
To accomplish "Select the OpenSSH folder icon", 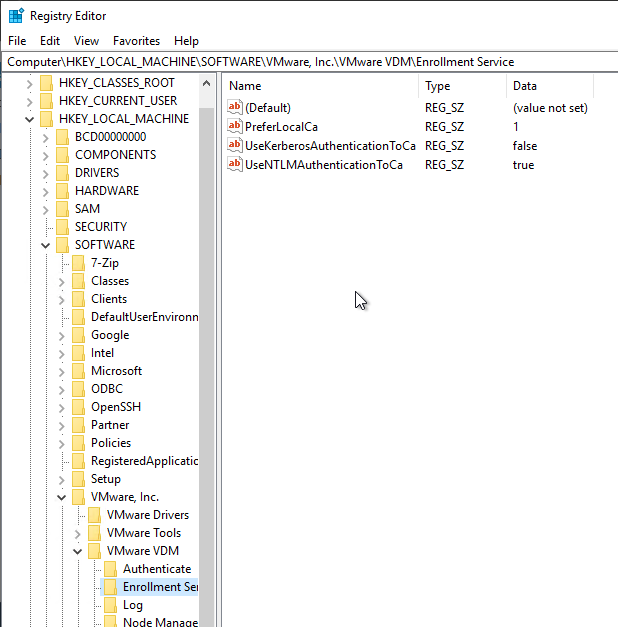I will click(x=78, y=407).
